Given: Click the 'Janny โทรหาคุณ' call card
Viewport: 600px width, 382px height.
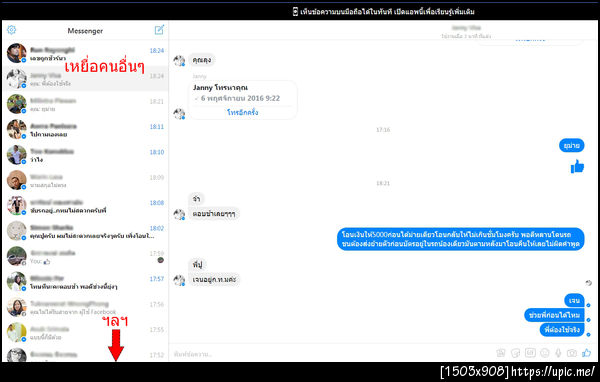Looking at the screenshot, I should click(x=243, y=100).
